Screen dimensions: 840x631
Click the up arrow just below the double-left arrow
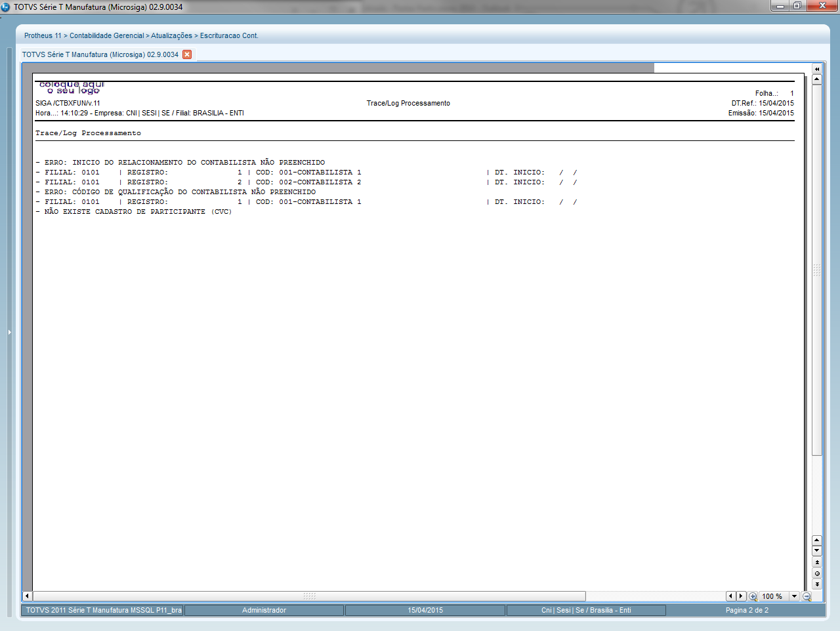817,79
